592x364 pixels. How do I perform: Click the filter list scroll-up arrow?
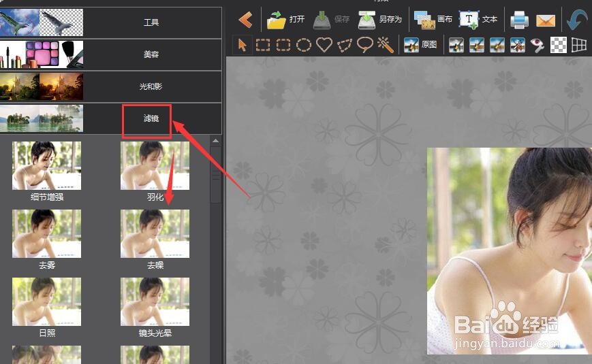click(x=215, y=141)
